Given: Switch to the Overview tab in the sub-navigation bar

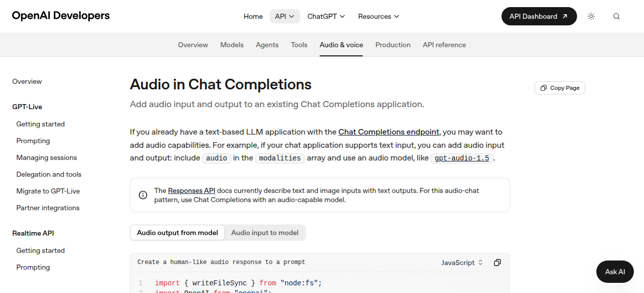Looking at the screenshot, I should [193, 45].
